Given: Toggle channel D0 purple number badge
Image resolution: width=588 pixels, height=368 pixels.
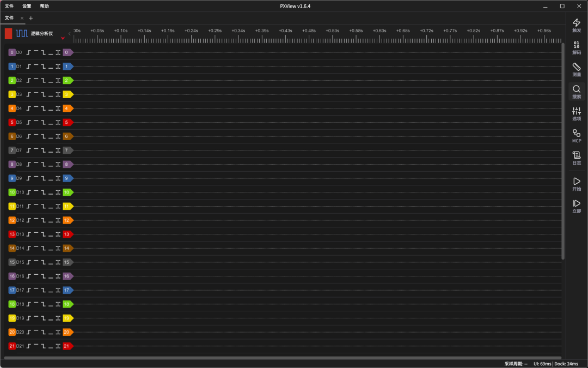Looking at the screenshot, I should coord(12,52).
